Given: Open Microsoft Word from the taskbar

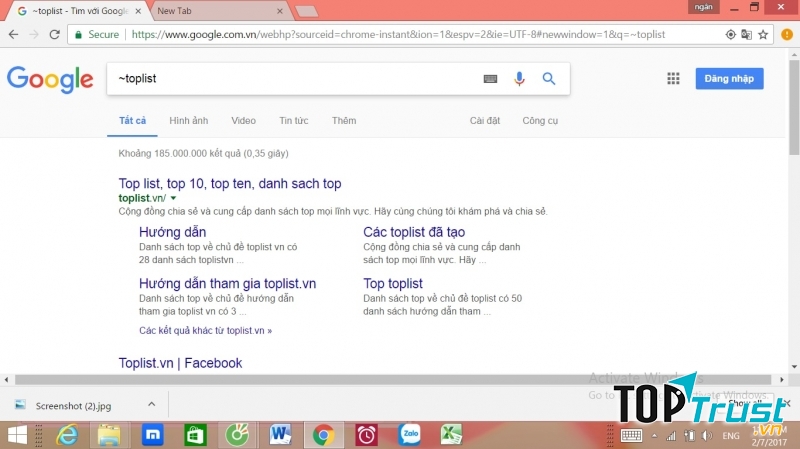Looking at the screenshot, I should 279,435.
